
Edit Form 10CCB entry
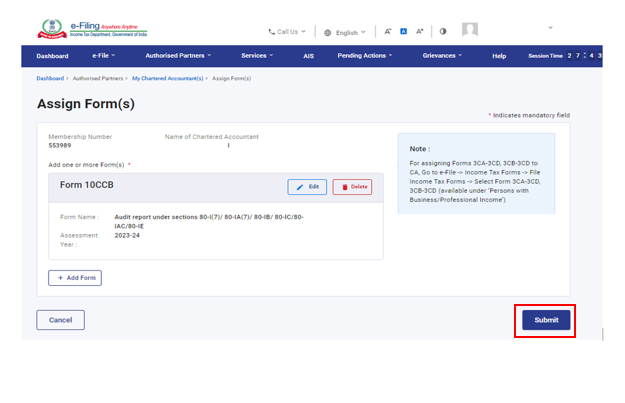tap(307, 187)
